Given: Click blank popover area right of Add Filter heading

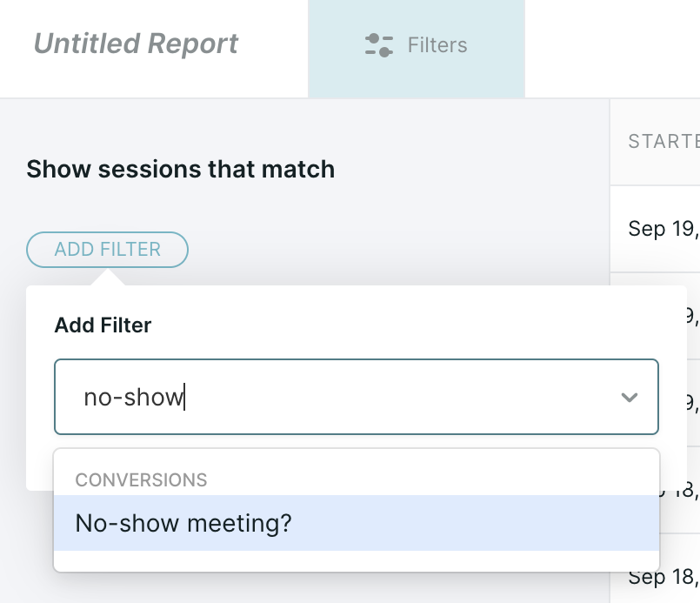Looking at the screenshot, I should pos(415,325).
